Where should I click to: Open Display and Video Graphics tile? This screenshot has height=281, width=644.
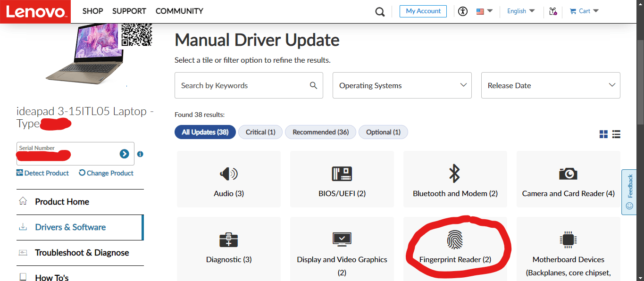coord(342,249)
